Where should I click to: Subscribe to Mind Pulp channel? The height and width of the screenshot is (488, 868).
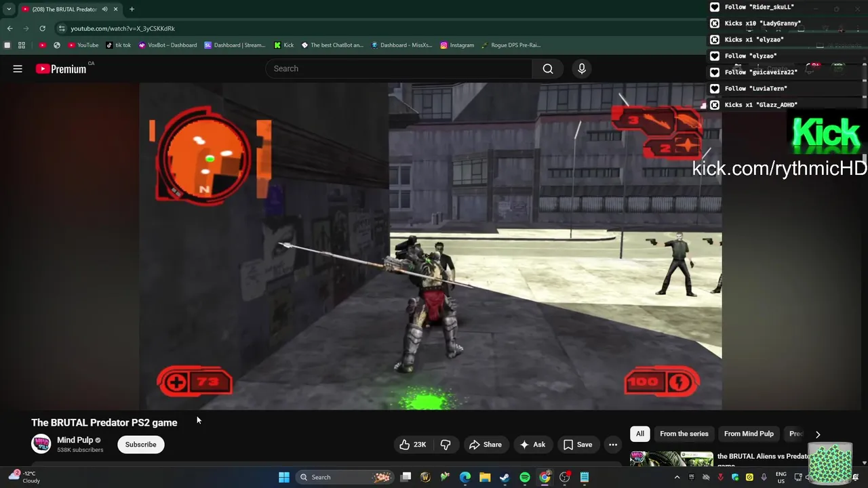140,445
